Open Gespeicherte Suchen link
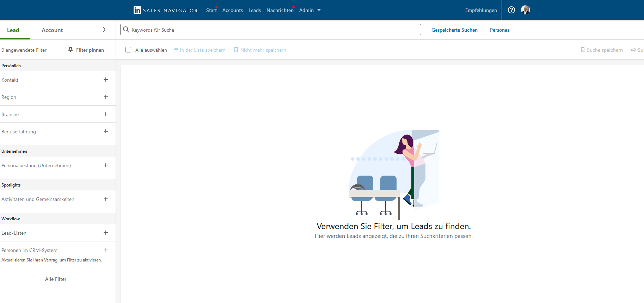This screenshot has width=644, height=303. (454, 30)
